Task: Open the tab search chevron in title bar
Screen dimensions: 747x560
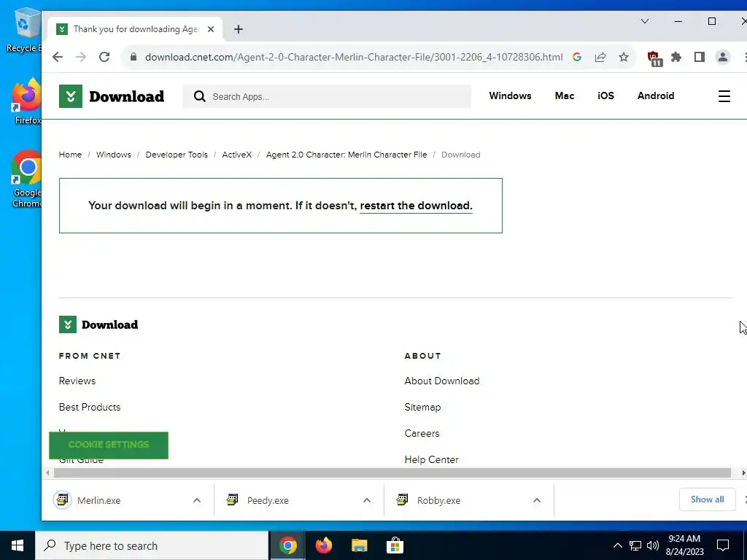Action: coord(645,21)
